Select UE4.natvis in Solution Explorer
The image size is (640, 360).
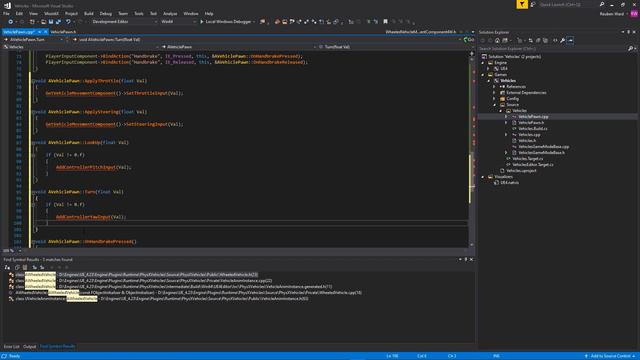click(509, 182)
